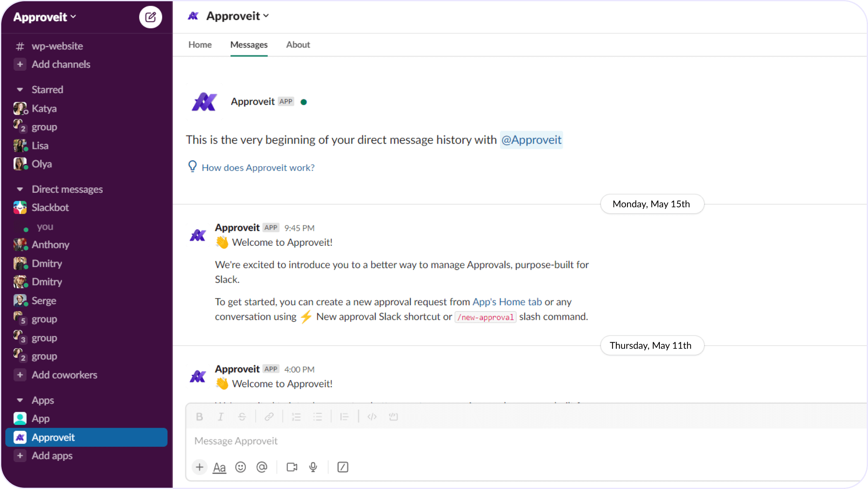Start a bulleted list in composer

tap(317, 417)
